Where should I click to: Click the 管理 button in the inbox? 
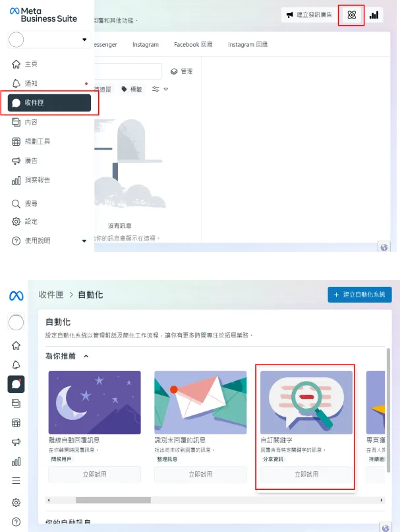[182, 71]
